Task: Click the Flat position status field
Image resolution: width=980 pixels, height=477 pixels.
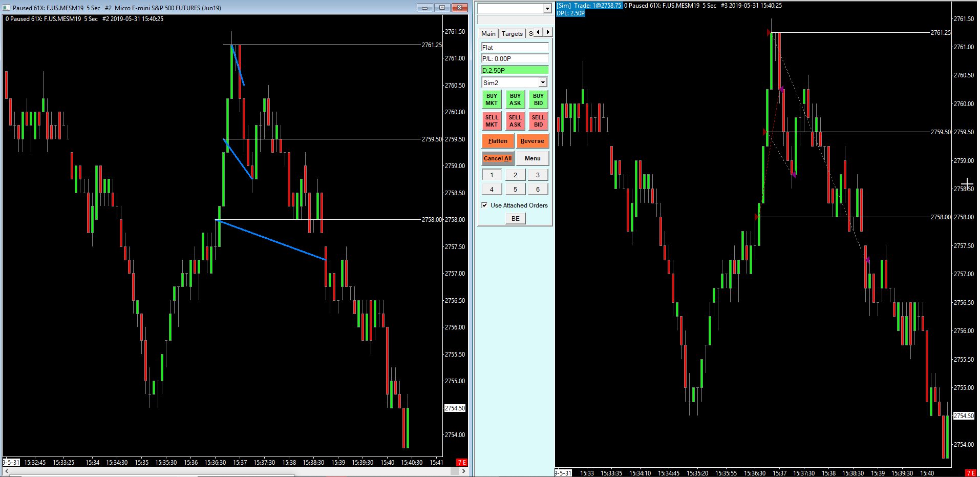Action: pyautogui.click(x=515, y=47)
